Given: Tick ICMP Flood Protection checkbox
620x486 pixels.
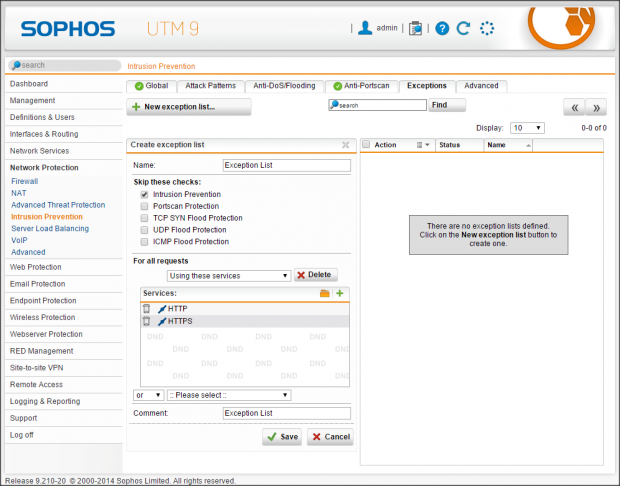Looking at the screenshot, I should pyautogui.click(x=144, y=242).
